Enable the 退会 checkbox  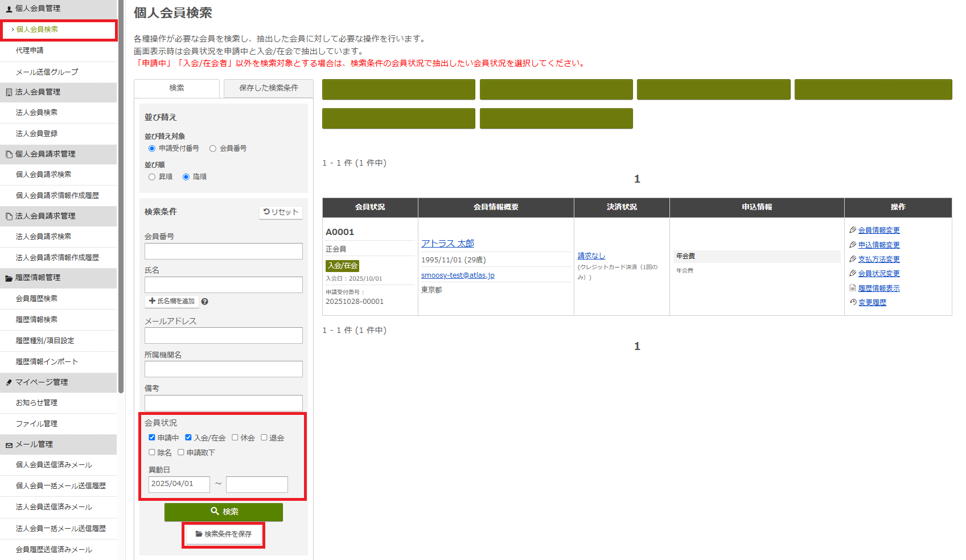pyautogui.click(x=264, y=437)
